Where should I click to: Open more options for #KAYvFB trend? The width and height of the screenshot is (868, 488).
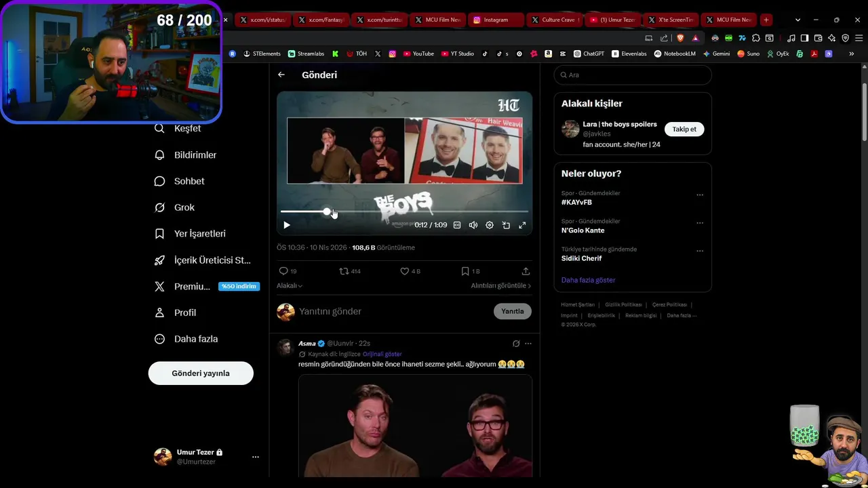point(700,195)
